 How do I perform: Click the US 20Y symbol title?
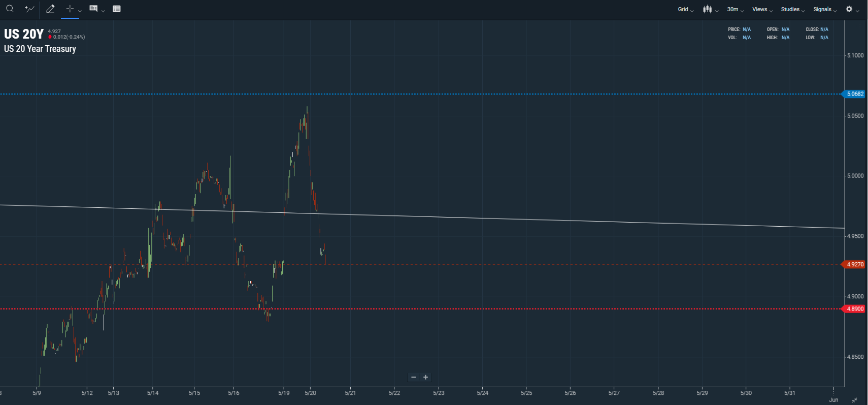(24, 34)
